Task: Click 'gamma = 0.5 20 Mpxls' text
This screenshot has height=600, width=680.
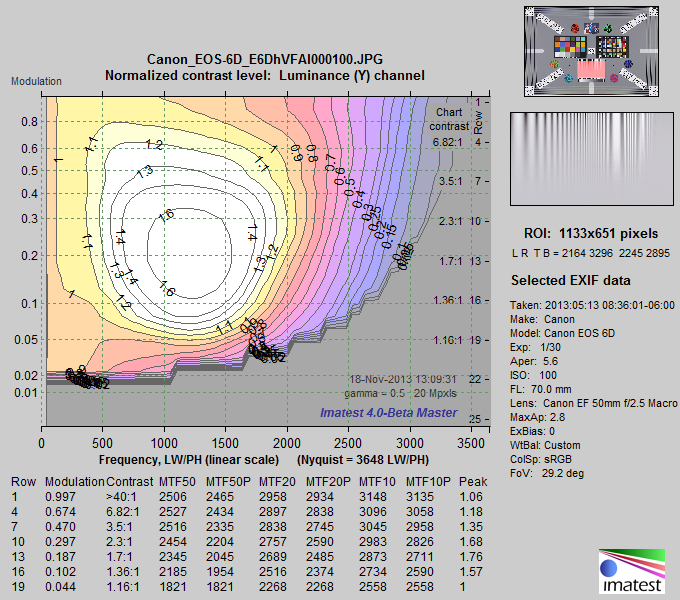Action: pyautogui.click(x=400, y=393)
